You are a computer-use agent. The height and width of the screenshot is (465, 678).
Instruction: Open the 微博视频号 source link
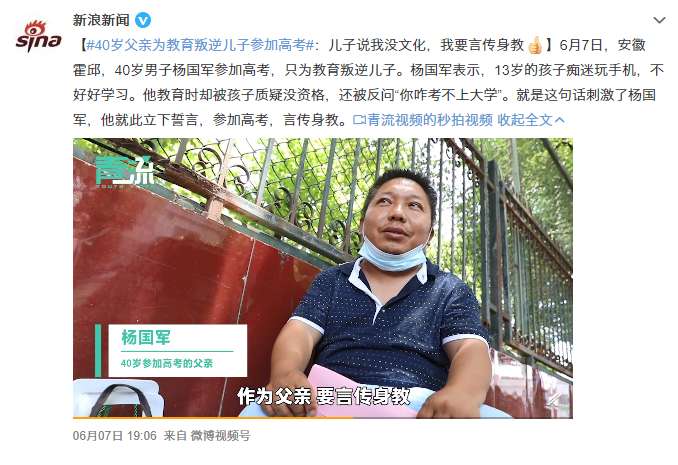click(221, 435)
